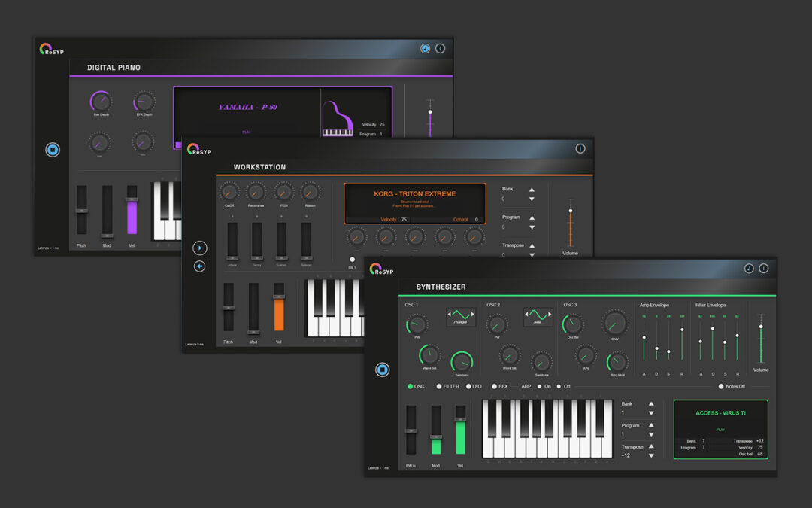Click the back arrow button in Workstation sidebar
Image resolution: width=812 pixels, height=508 pixels.
click(200, 266)
